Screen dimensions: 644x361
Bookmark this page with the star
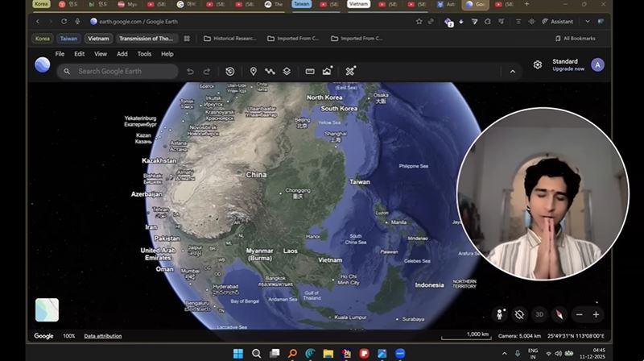pyautogui.click(x=419, y=22)
